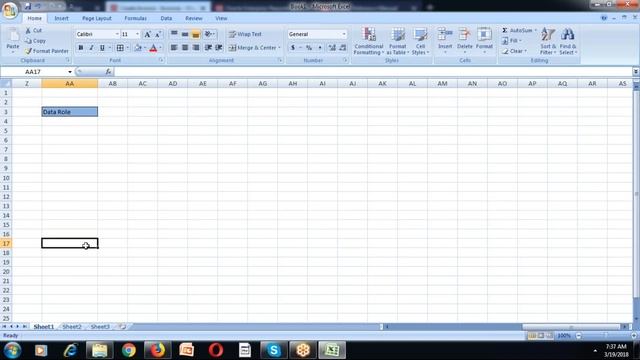
Task: Click the Cut command
Action: (x=33, y=31)
